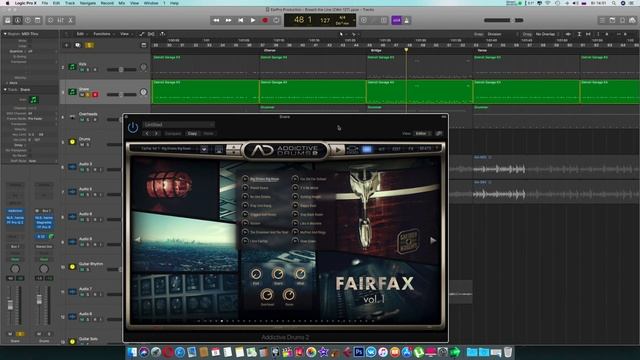This screenshot has width=640, height=360.
Task: Switch to Addictive Drums BEATS tab
Action: pos(425,149)
